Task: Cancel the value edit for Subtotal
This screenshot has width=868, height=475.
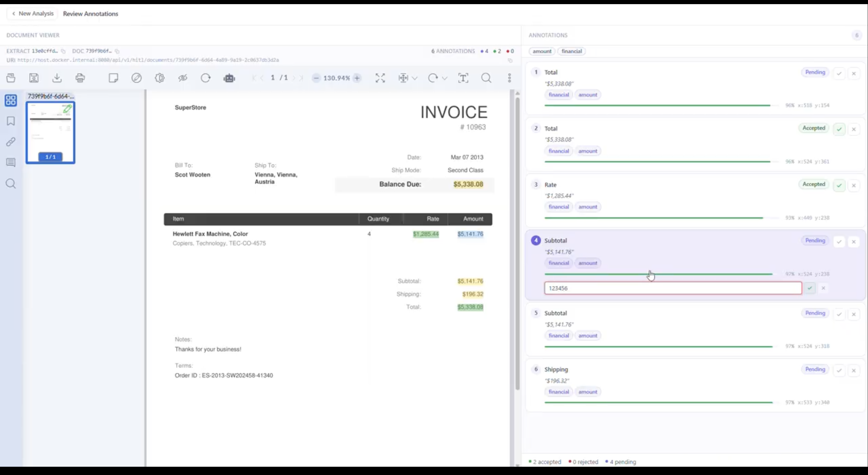Action: coord(823,288)
